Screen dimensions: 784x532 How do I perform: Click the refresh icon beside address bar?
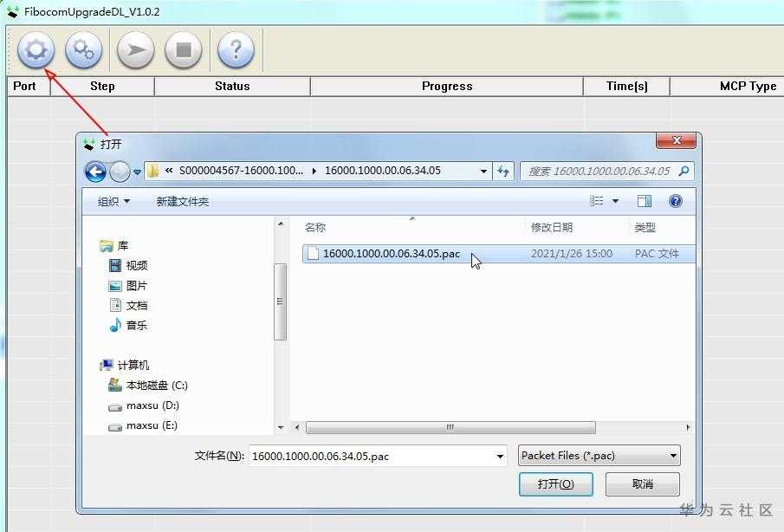click(503, 171)
